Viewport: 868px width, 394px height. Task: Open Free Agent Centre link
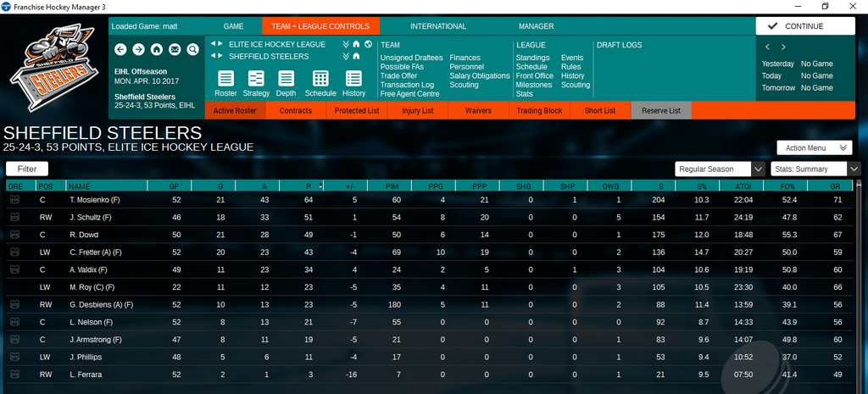pyautogui.click(x=409, y=94)
